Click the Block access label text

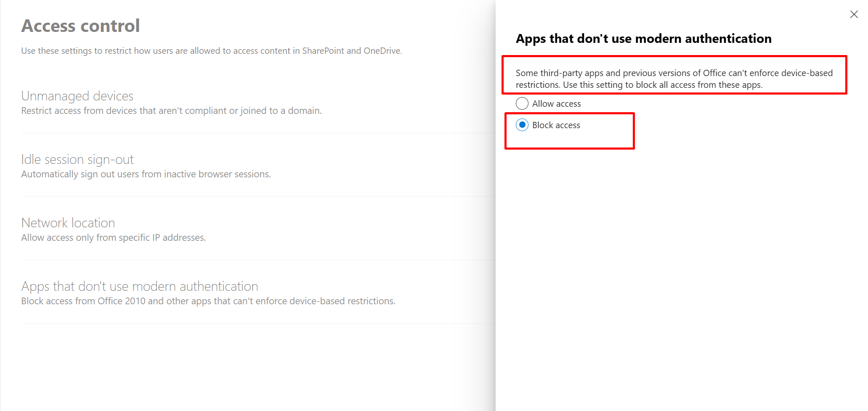(x=556, y=125)
